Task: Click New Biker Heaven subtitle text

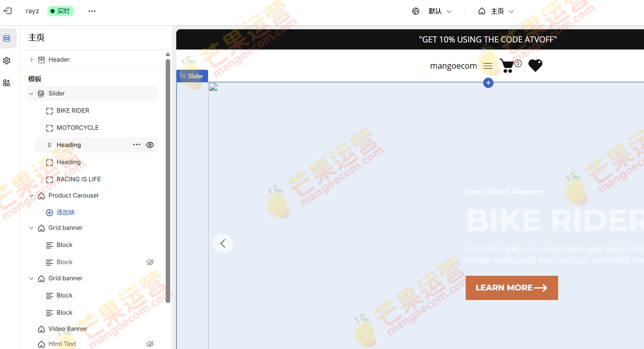Action: click(505, 191)
